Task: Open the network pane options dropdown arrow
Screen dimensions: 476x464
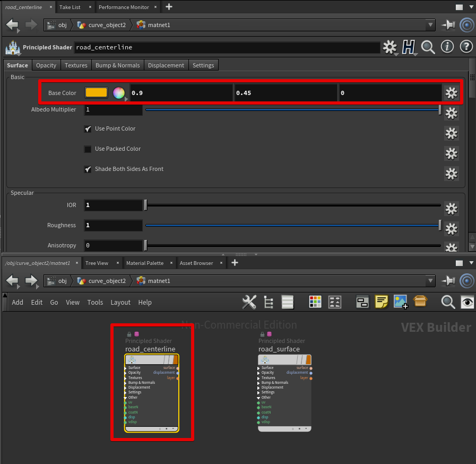Action: click(x=471, y=263)
